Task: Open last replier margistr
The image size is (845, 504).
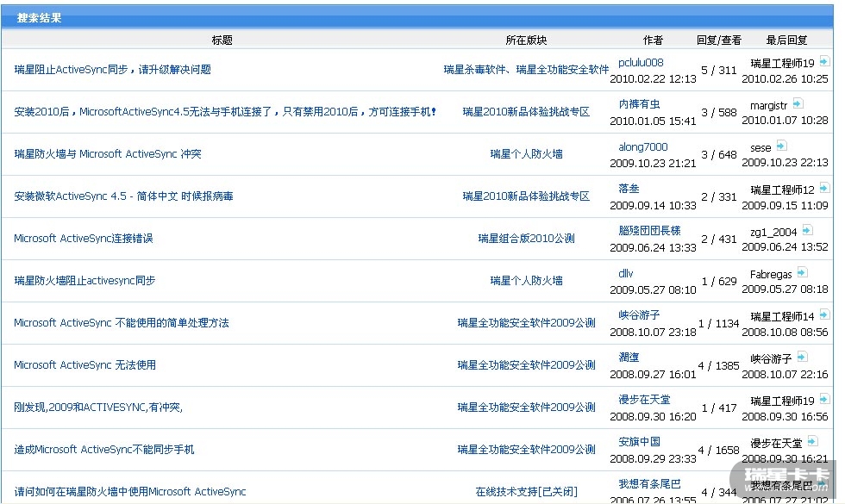Action: coord(769,105)
